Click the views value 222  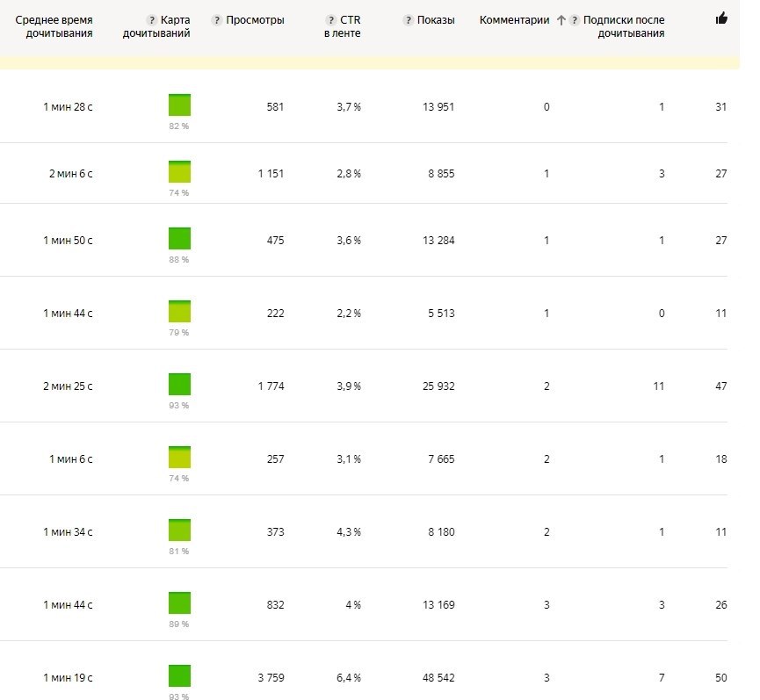pyautogui.click(x=275, y=314)
